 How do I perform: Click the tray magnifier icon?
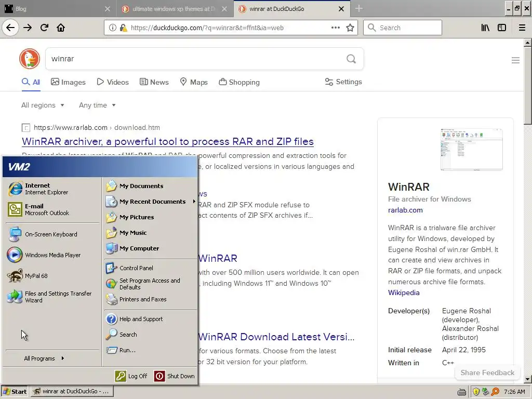[495, 392]
